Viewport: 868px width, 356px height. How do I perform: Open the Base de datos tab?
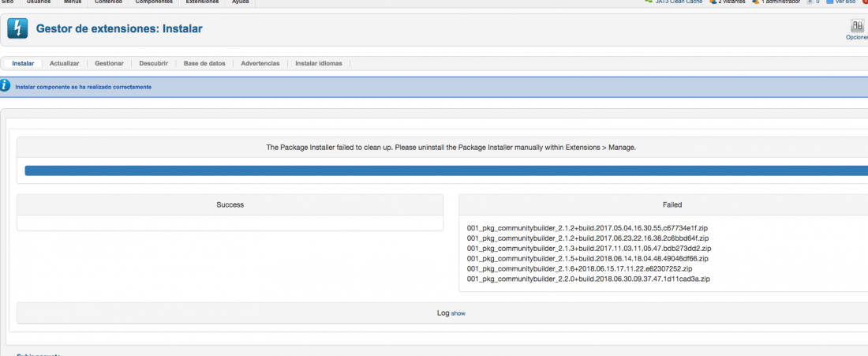[x=204, y=64]
